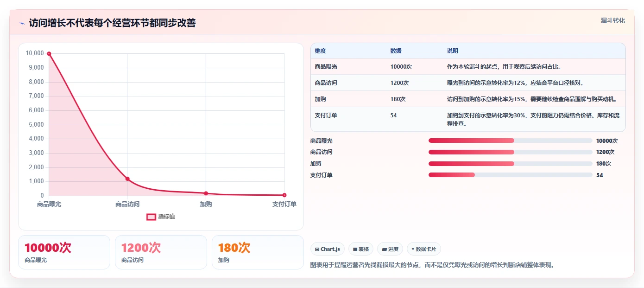Viewport: 644px width, 288px height.
Task: Click the 商品访问 progress bar
Action: 511,152
